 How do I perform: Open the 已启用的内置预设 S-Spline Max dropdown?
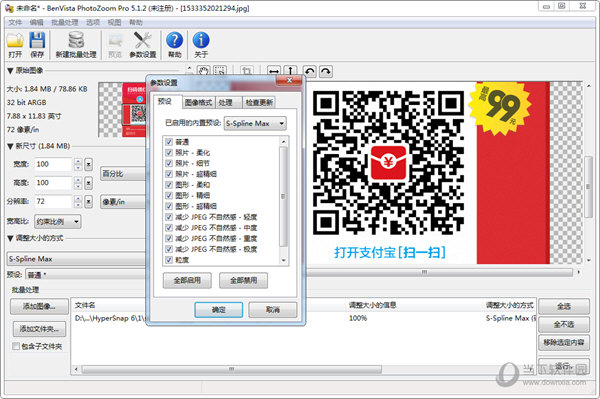click(255, 123)
